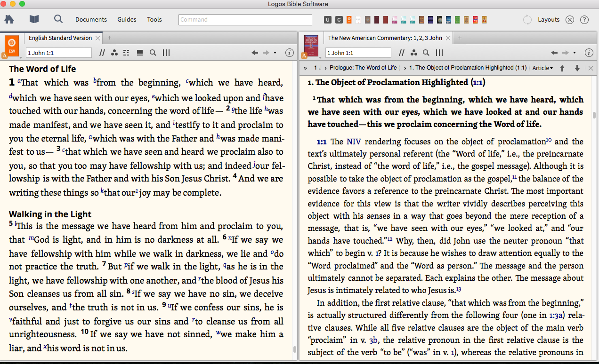This screenshot has height=364, width=599.
Task: Click the ESV panel reference box
Action: [x=59, y=53]
